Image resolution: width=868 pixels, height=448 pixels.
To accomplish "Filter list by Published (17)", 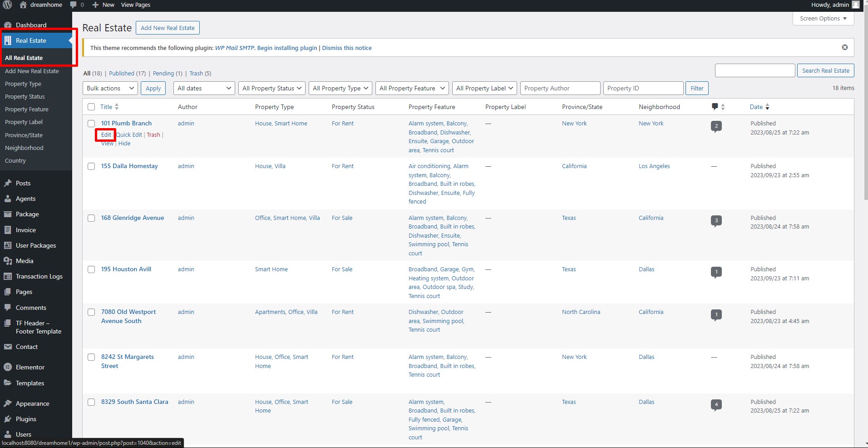I will [127, 73].
